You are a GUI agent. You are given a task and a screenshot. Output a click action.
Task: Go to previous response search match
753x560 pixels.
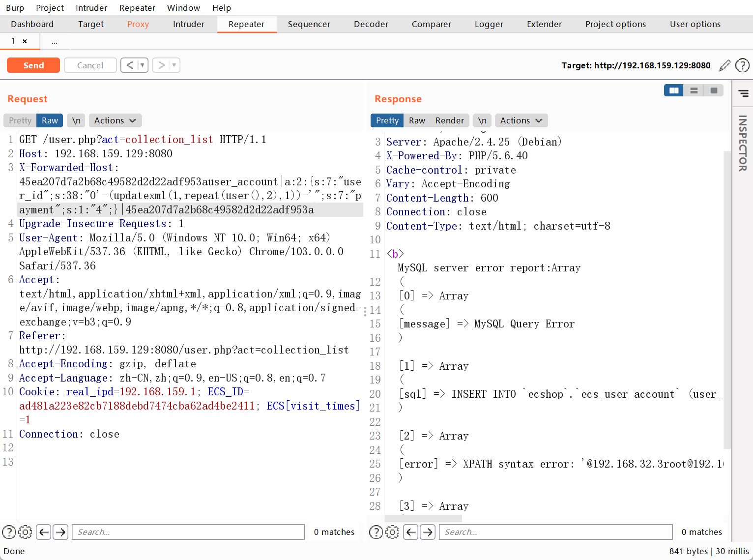pyautogui.click(x=411, y=532)
